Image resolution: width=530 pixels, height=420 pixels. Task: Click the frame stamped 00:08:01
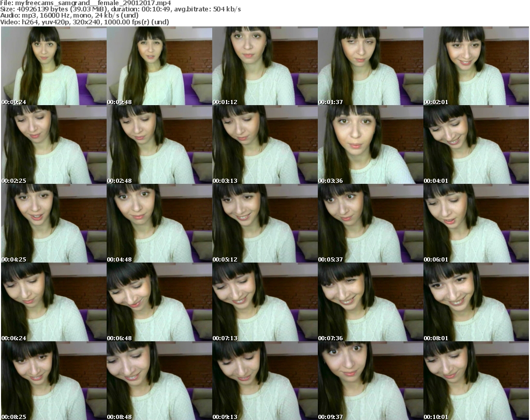(x=476, y=302)
